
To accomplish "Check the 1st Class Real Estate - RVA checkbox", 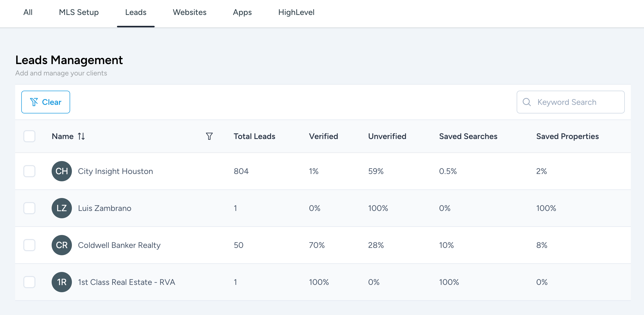I will 29,282.
